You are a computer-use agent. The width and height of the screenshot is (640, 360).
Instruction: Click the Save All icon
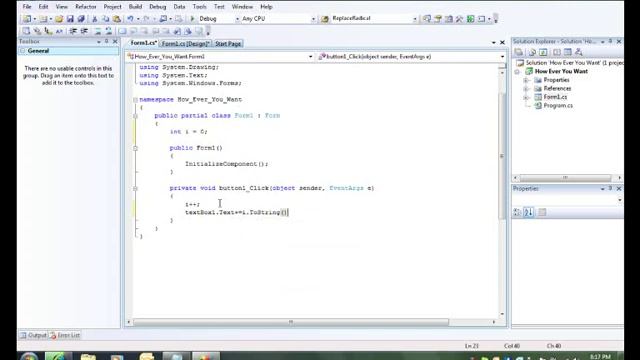click(x=81, y=19)
